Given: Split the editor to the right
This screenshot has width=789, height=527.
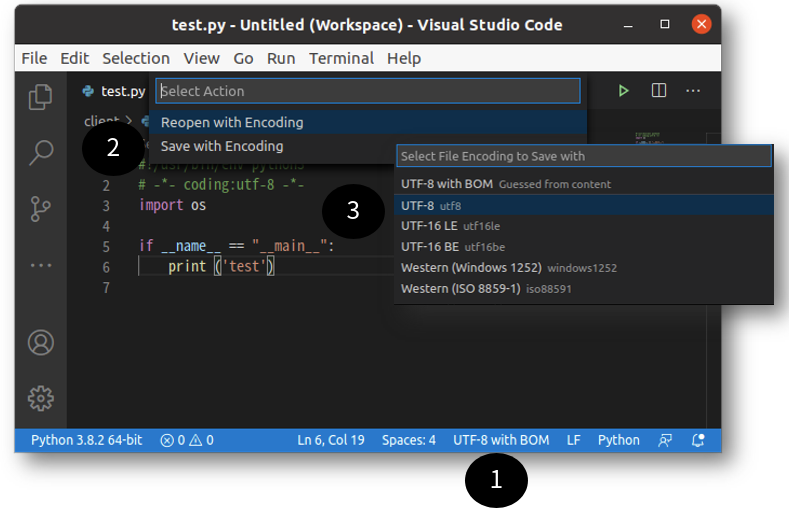Looking at the screenshot, I should (659, 91).
